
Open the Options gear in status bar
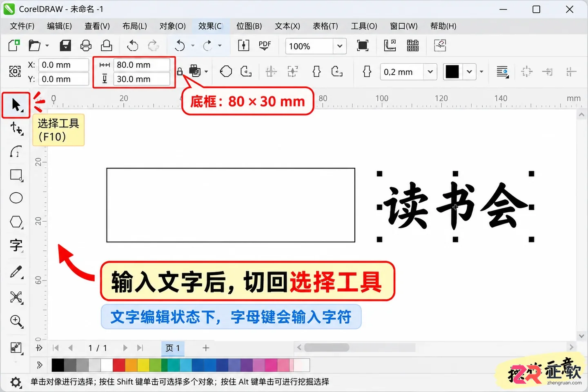16,383
